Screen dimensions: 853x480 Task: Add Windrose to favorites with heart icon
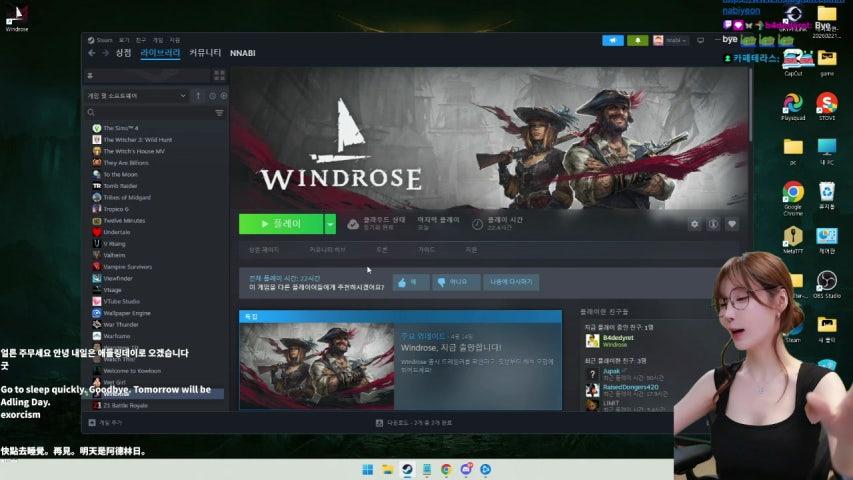click(732, 224)
